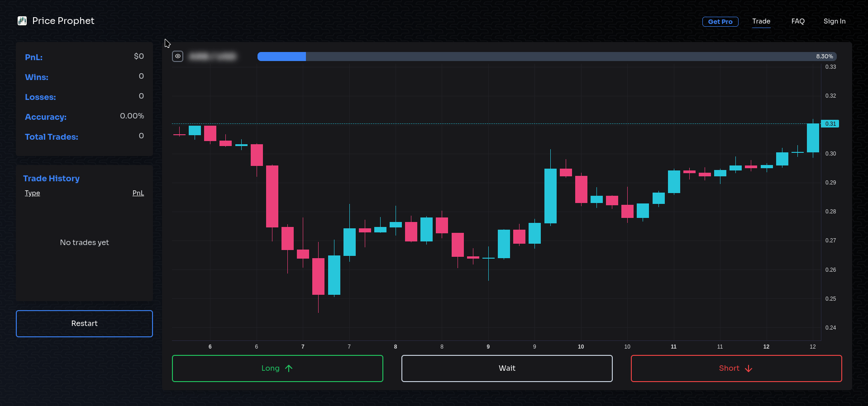This screenshot has width=868, height=406.
Task: Click the Price Prophet logo icon
Action: tap(22, 21)
